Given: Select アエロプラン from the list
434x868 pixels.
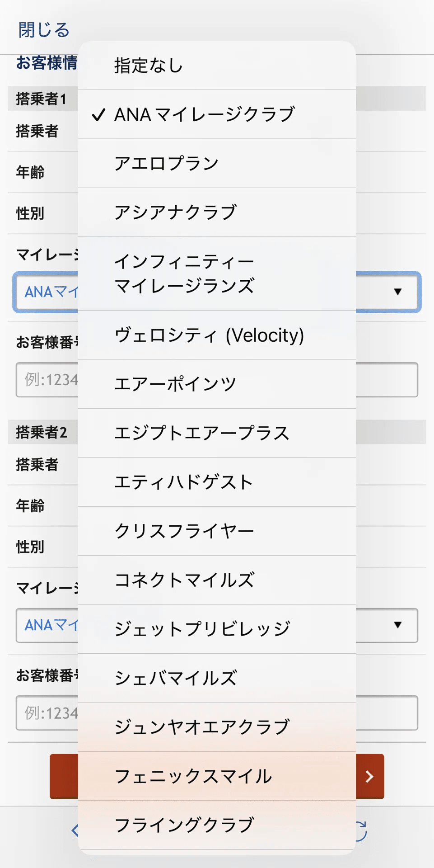Looking at the screenshot, I should (217, 163).
